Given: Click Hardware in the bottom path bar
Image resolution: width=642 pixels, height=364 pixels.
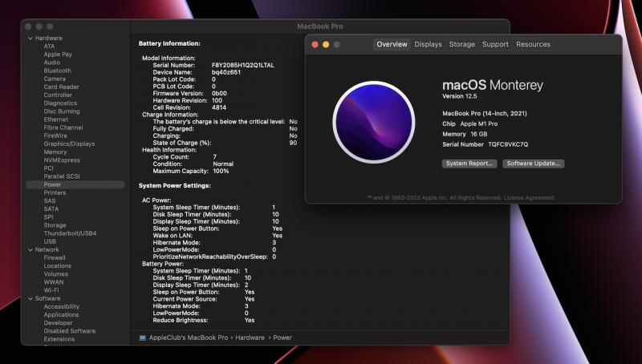Looking at the screenshot, I should [250, 338].
